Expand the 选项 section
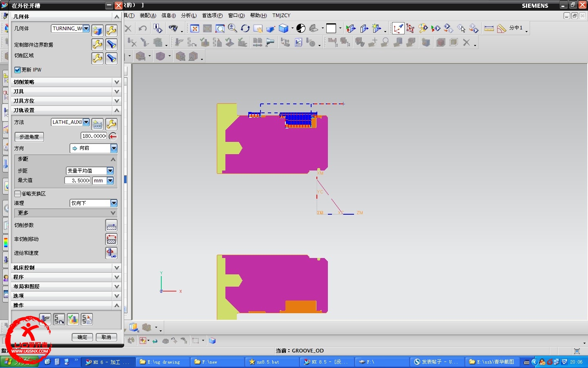Screen dimensions: 588x368 coord(66,296)
